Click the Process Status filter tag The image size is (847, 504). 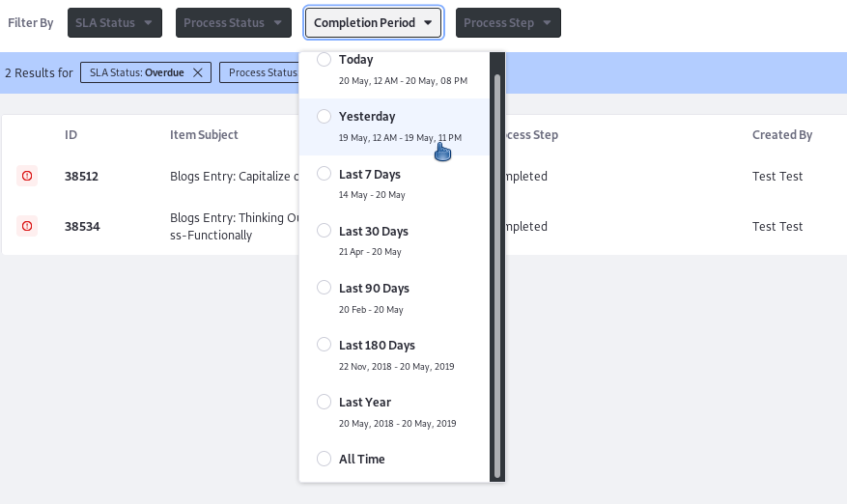point(259,72)
